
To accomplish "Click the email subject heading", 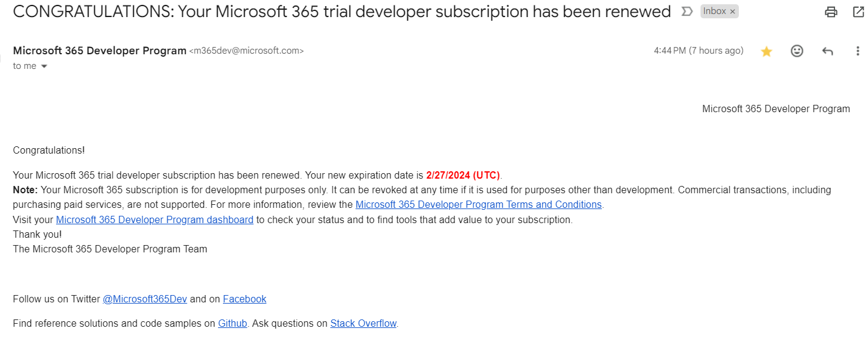I will (341, 12).
